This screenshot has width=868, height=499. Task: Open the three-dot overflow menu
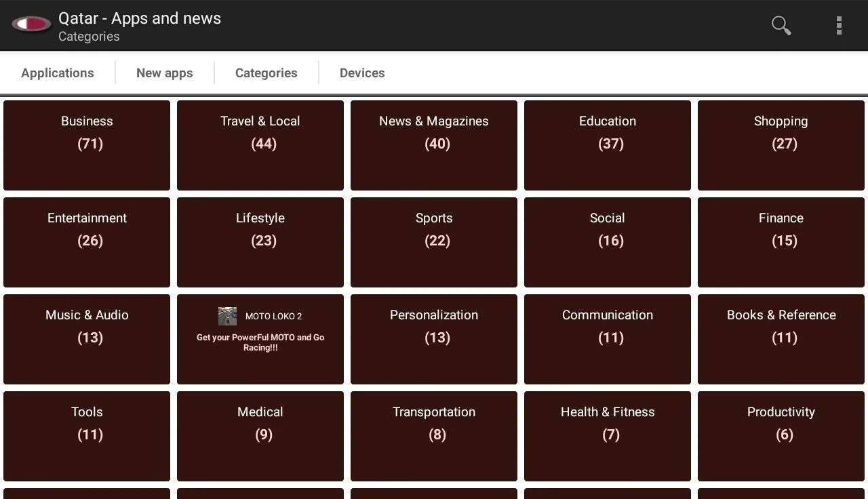point(839,26)
